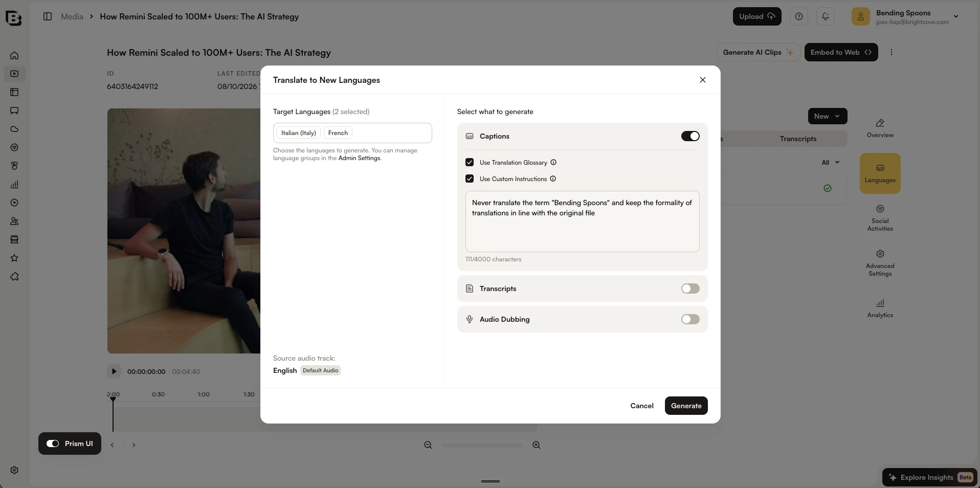The width and height of the screenshot is (980, 488).
Task: Open Explore Insights Beta
Action: (x=929, y=477)
